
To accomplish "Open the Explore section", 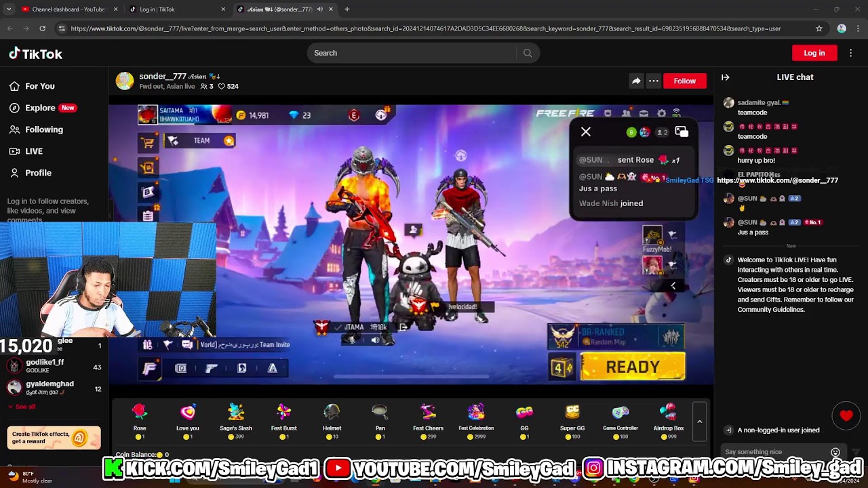I will pos(42,108).
